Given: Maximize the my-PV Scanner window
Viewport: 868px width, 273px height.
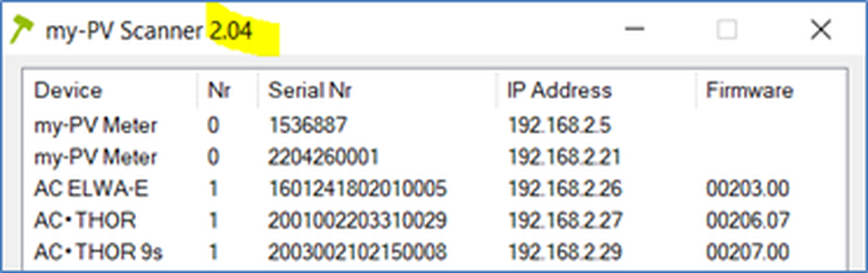Looking at the screenshot, I should [726, 30].
